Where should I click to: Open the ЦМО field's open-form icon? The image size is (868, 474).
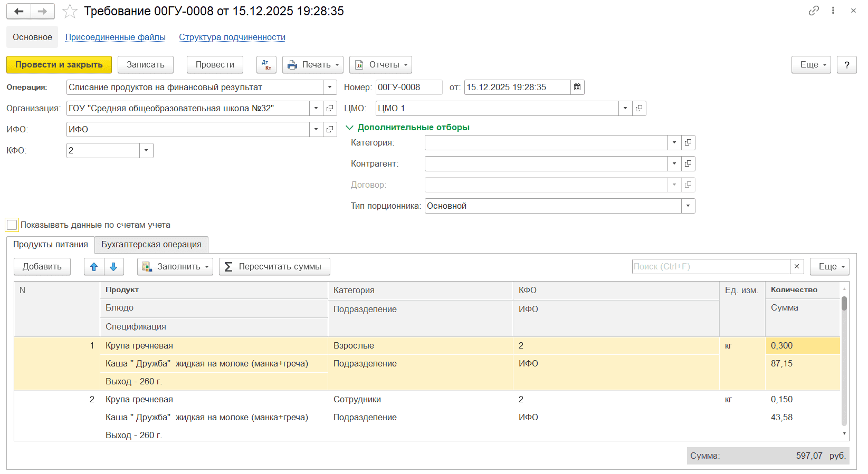[x=639, y=109]
